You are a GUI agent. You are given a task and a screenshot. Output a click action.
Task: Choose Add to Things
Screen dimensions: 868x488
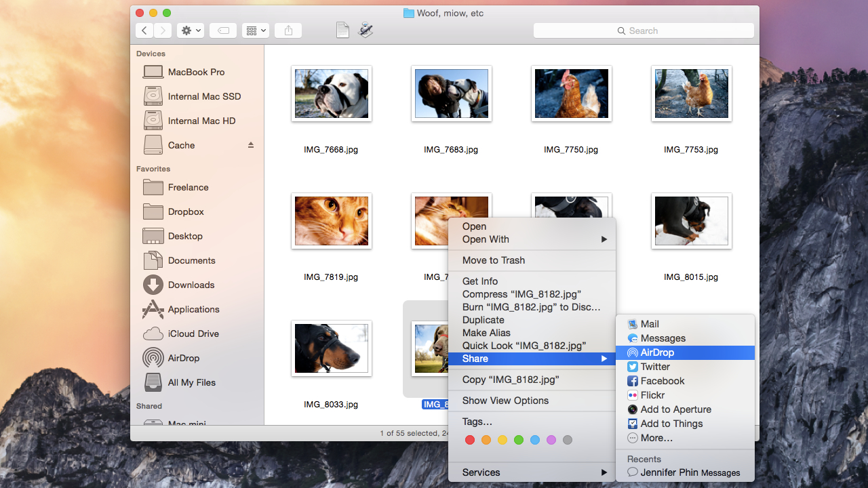click(685, 424)
